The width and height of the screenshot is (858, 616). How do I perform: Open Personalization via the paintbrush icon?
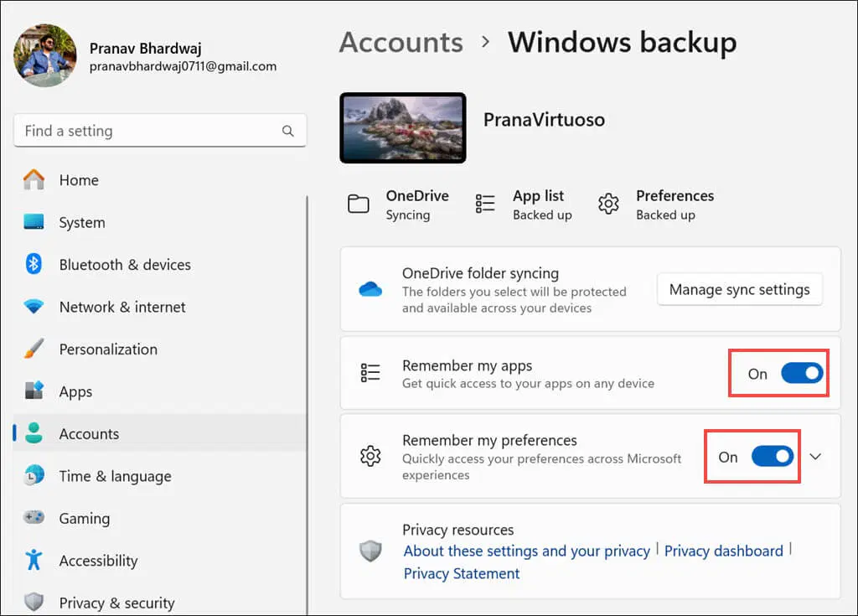34,349
